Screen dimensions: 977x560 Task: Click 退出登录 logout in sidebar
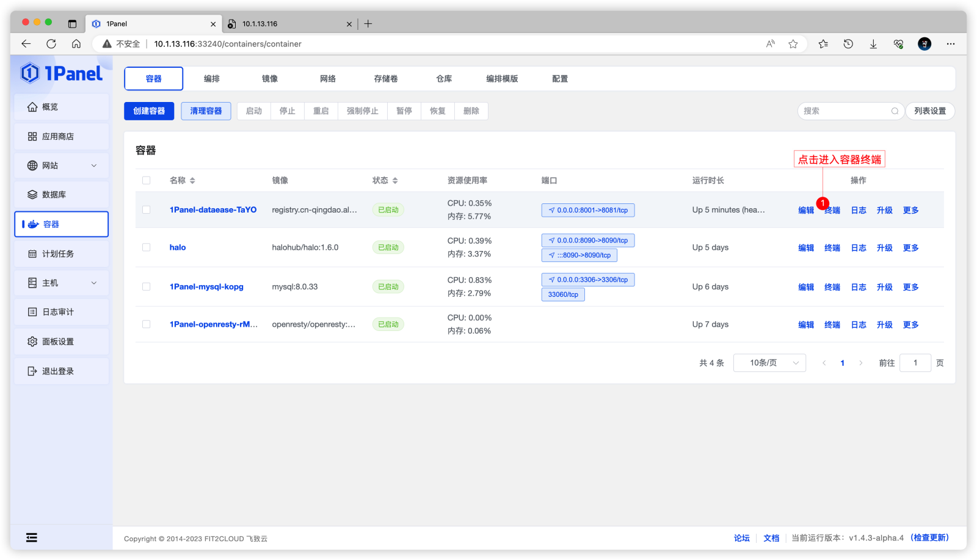point(62,371)
